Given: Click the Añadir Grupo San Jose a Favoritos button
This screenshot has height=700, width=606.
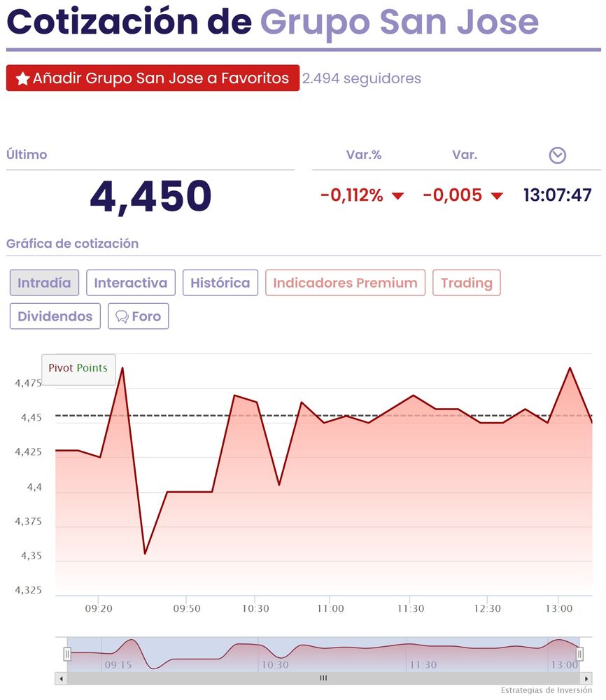Looking at the screenshot, I should pos(153,78).
